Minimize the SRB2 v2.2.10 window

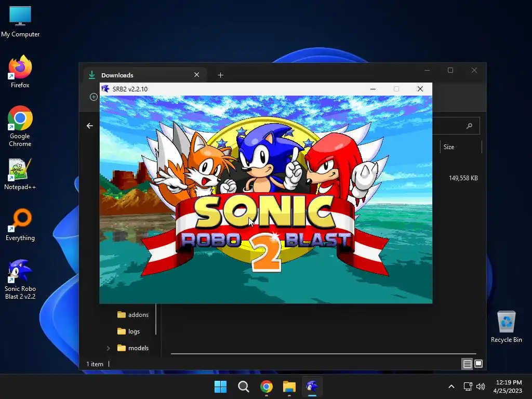(373, 89)
